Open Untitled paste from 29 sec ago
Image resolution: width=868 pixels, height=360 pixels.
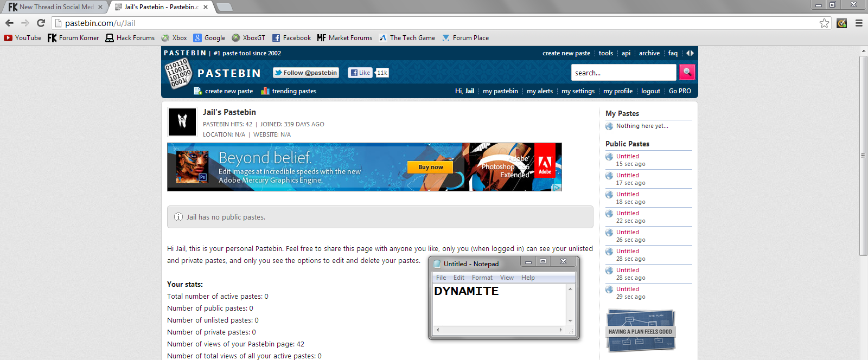pos(628,289)
